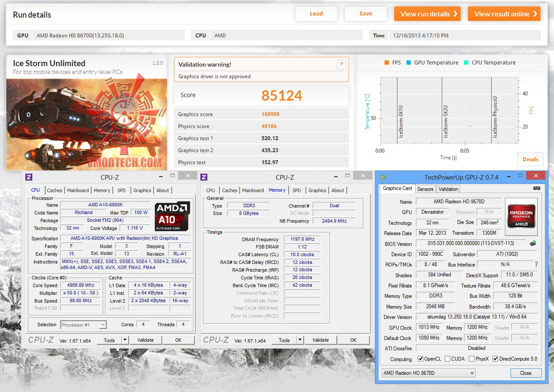The height and width of the screenshot is (392, 554).
Task: Click the Radeon Graphics logo in GPU-Z
Action: [521, 216]
